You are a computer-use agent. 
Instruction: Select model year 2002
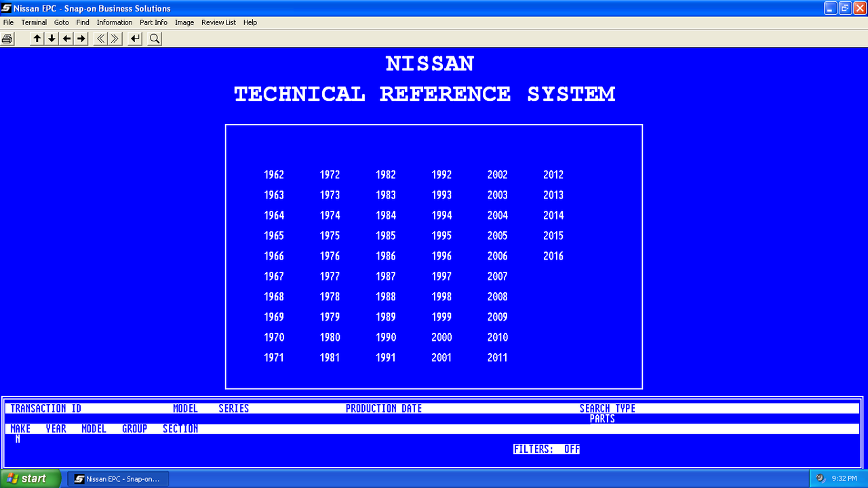[497, 175]
